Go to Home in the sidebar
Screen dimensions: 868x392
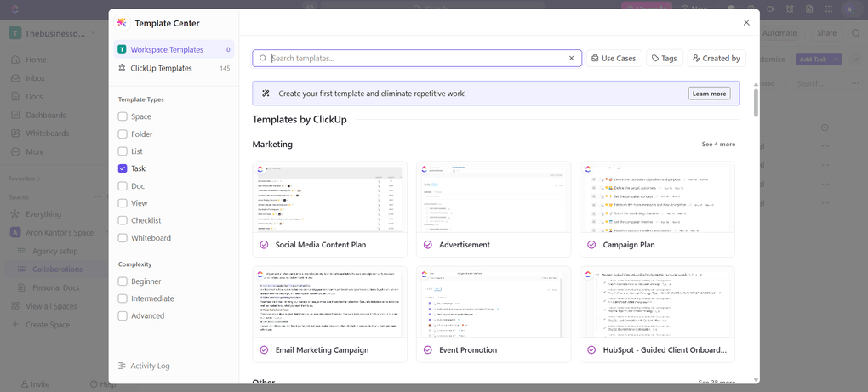click(36, 60)
